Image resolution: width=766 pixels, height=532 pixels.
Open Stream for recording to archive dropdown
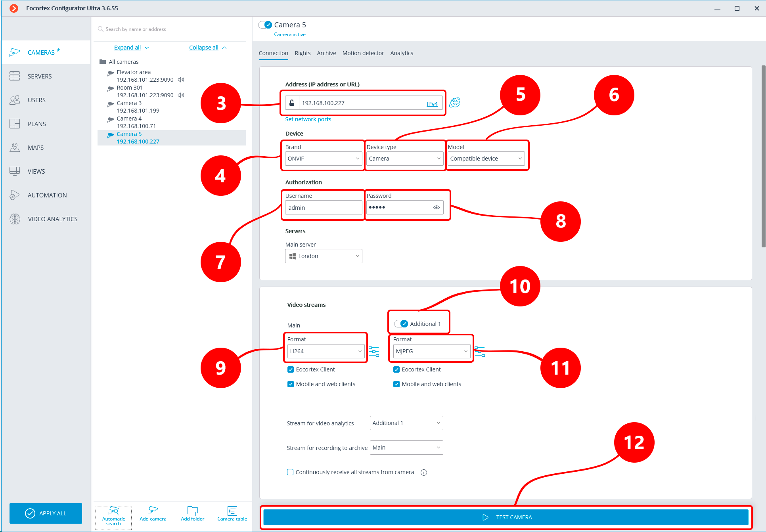406,448
